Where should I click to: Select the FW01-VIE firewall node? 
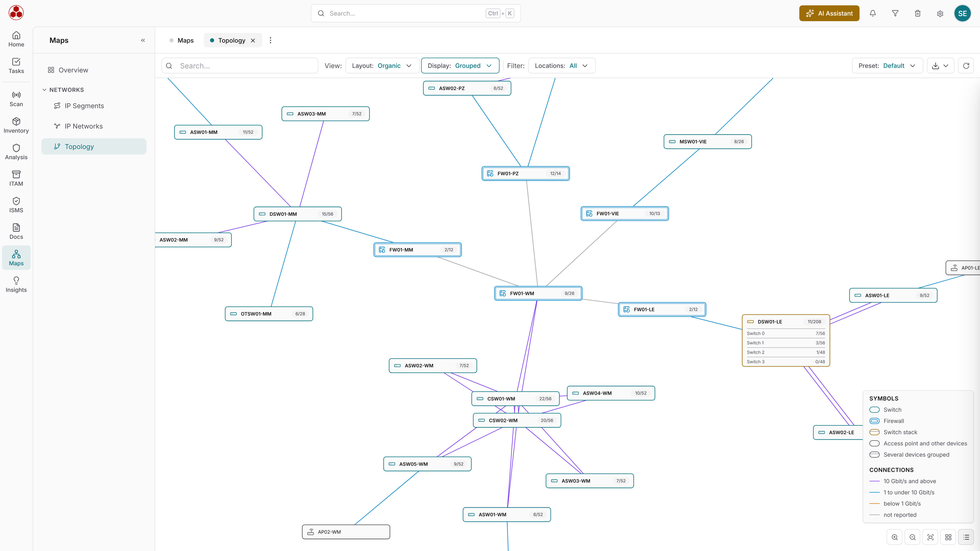625,214
